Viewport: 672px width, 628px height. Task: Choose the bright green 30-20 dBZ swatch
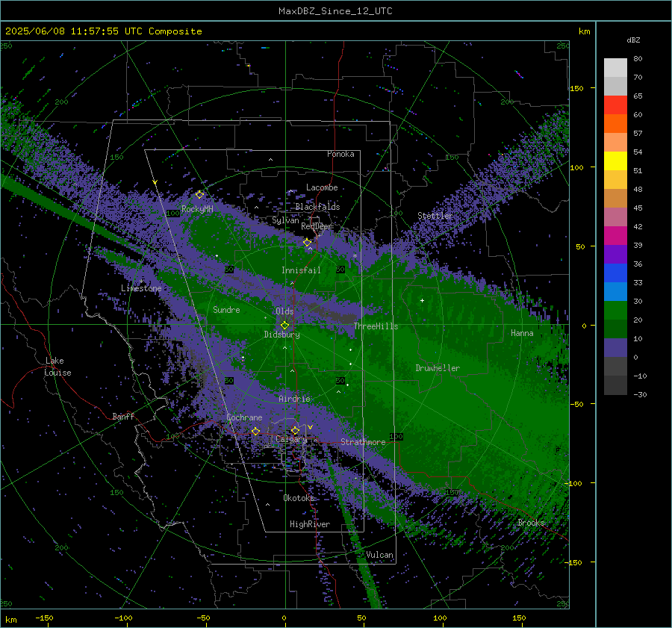point(615,311)
